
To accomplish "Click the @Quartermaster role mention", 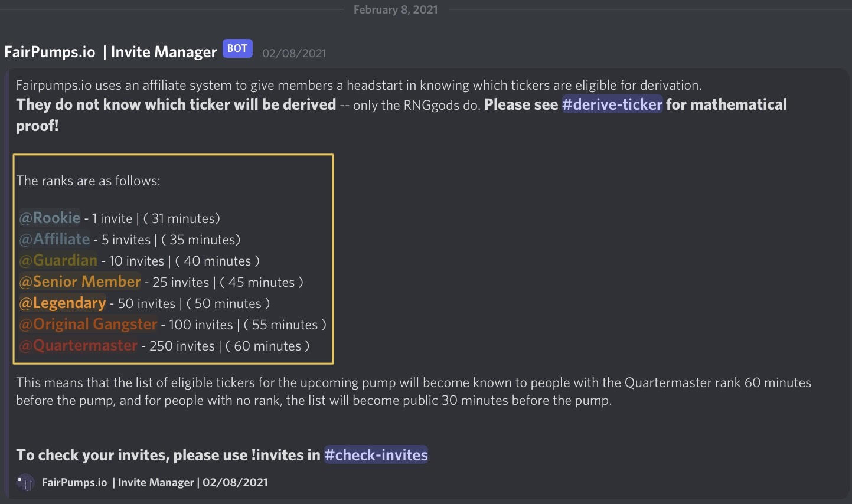I will 79,346.
